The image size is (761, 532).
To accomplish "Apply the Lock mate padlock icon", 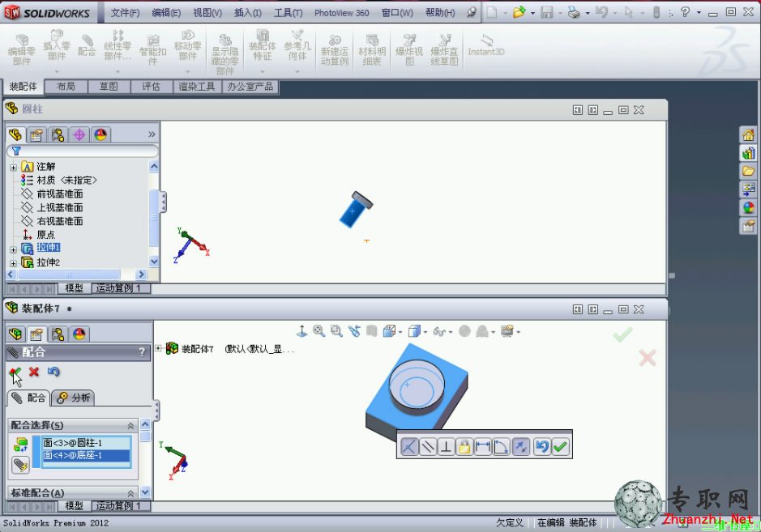I will [464, 446].
